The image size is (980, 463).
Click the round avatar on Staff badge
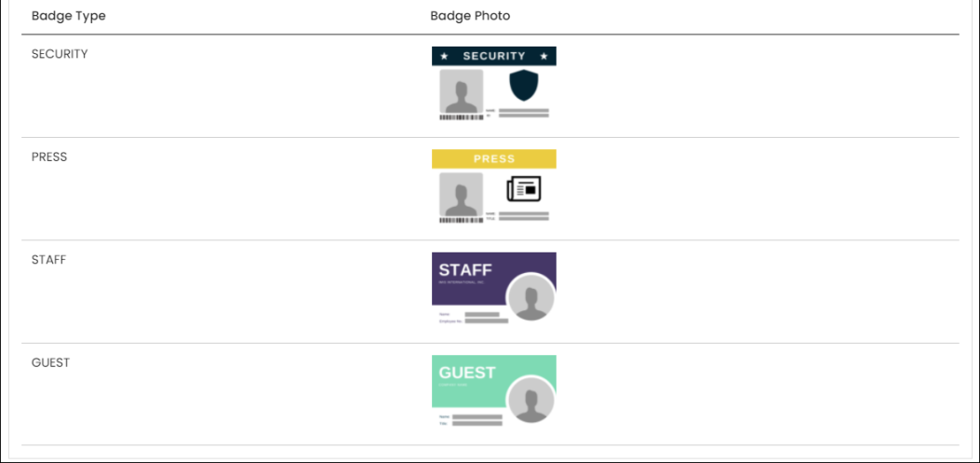click(530, 298)
